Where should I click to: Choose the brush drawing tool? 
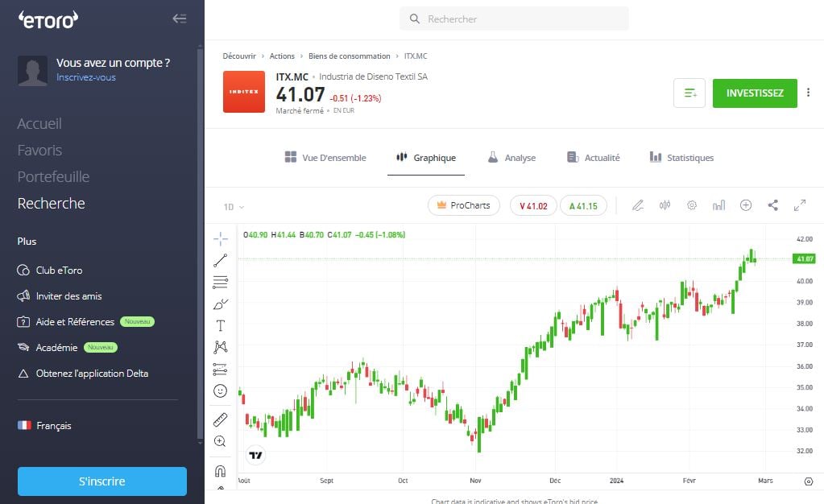[x=219, y=304]
